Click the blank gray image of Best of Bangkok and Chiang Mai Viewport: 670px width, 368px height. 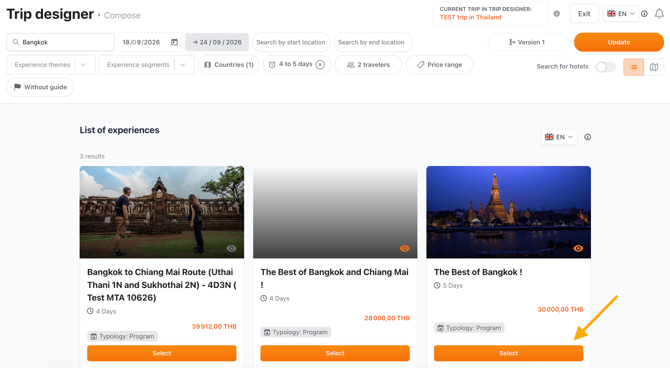pyautogui.click(x=335, y=212)
